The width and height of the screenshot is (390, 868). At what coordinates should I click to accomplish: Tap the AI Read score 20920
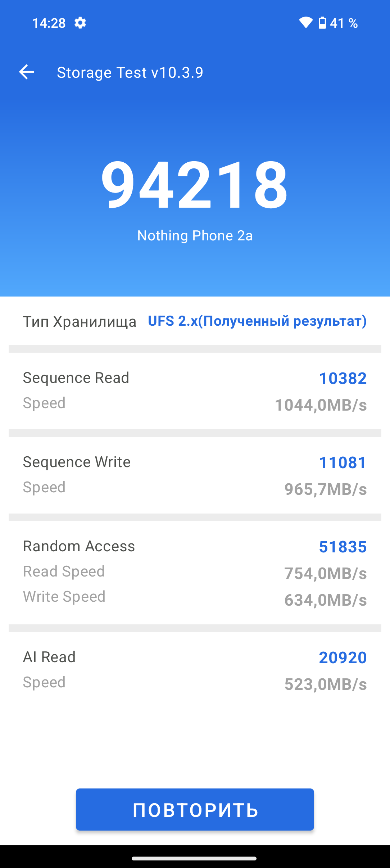pyautogui.click(x=343, y=657)
